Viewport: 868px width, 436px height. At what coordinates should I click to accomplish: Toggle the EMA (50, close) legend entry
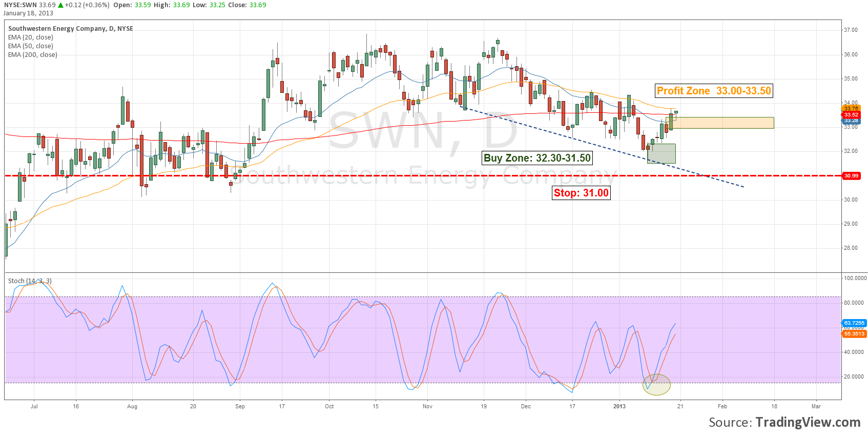[x=31, y=46]
